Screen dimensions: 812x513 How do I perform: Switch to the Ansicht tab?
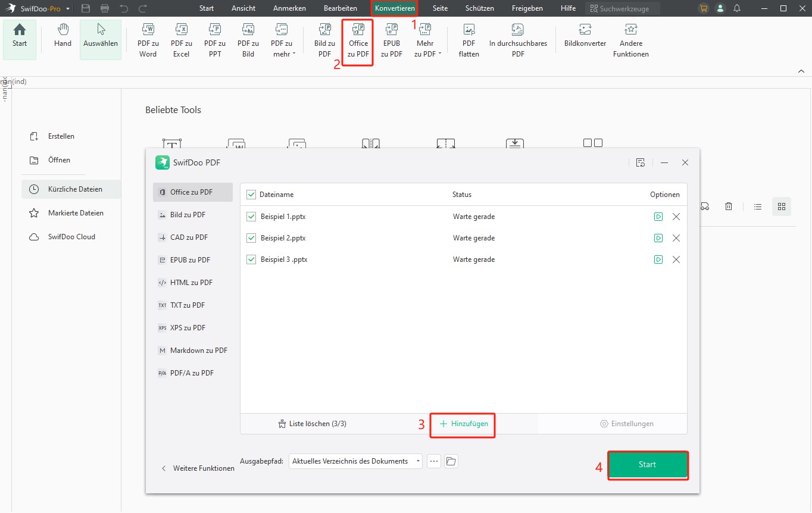[x=243, y=8]
